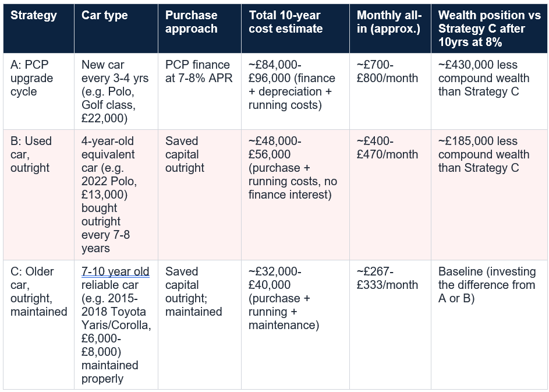Click the 'PCP finance at 7-8% APR' cell

200,91
